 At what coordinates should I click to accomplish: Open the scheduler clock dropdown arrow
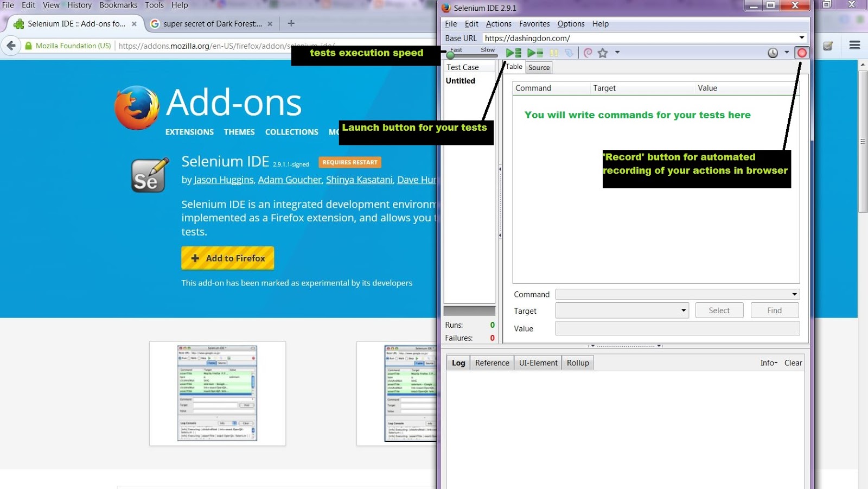(x=787, y=53)
